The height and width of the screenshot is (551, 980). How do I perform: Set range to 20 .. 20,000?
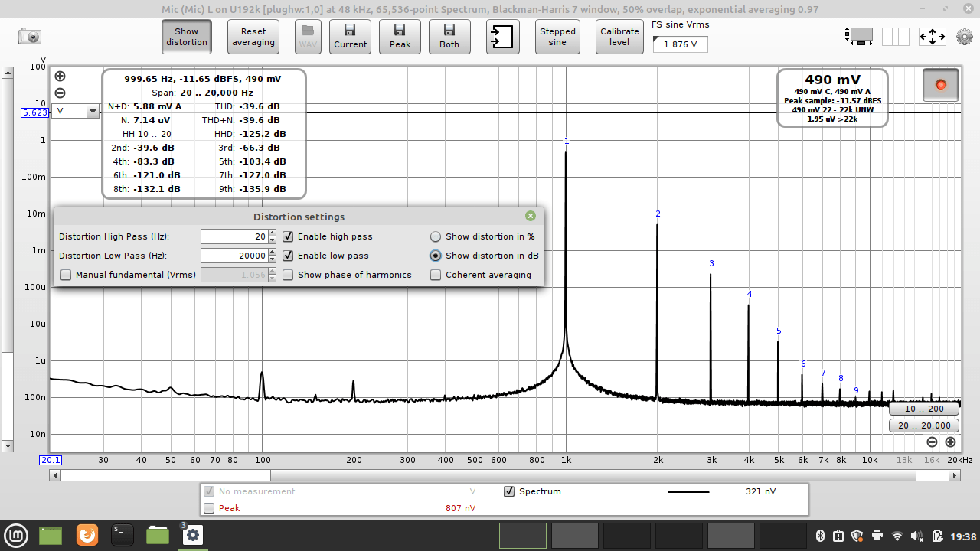pyautogui.click(x=924, y=425)
